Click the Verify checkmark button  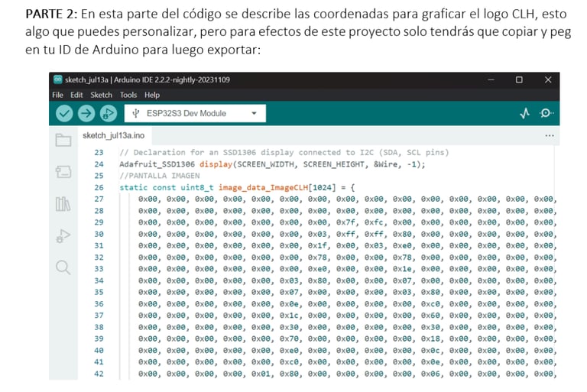[64, 113]
